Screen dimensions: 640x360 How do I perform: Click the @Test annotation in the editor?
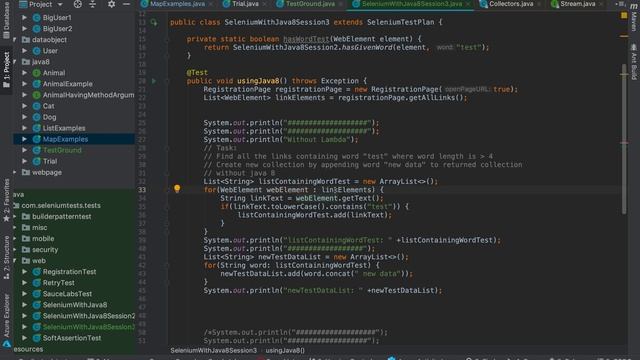pos(197,72)
